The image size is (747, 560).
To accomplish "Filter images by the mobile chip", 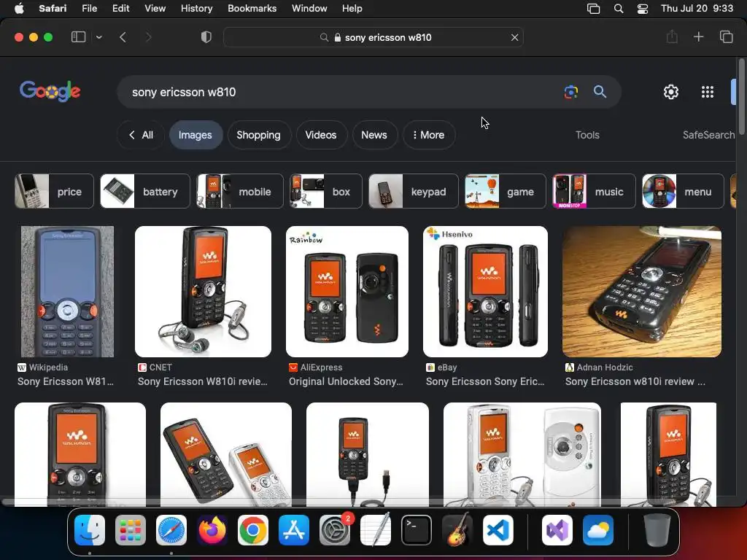I will 240,192.
